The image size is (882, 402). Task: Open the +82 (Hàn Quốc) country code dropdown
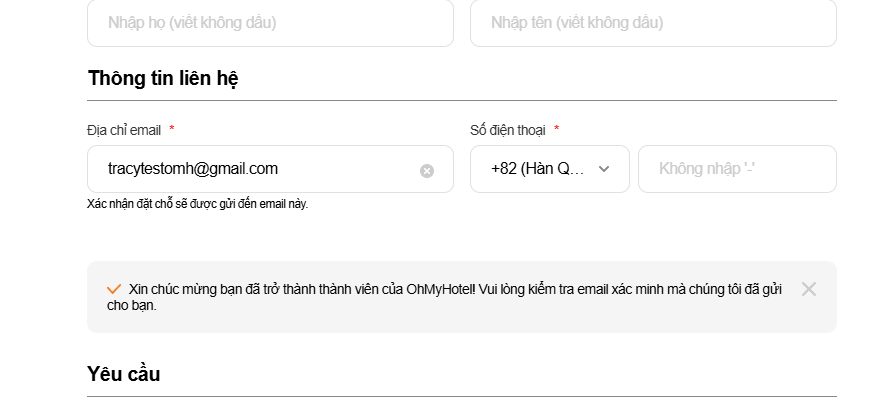coord(538,169)
